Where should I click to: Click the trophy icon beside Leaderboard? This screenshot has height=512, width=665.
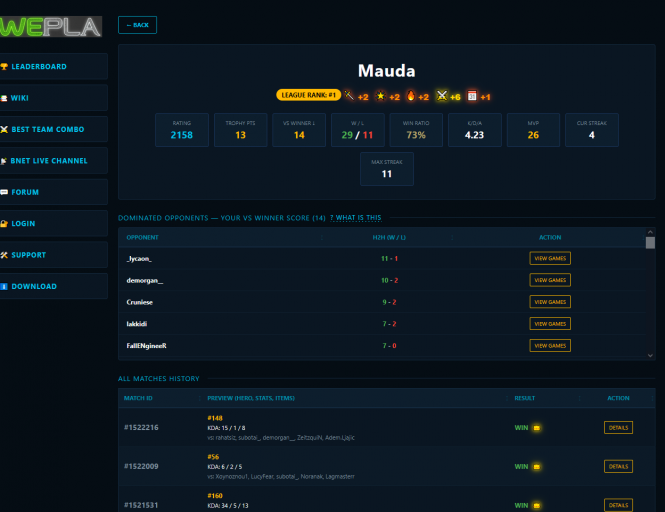click(4, 67)
